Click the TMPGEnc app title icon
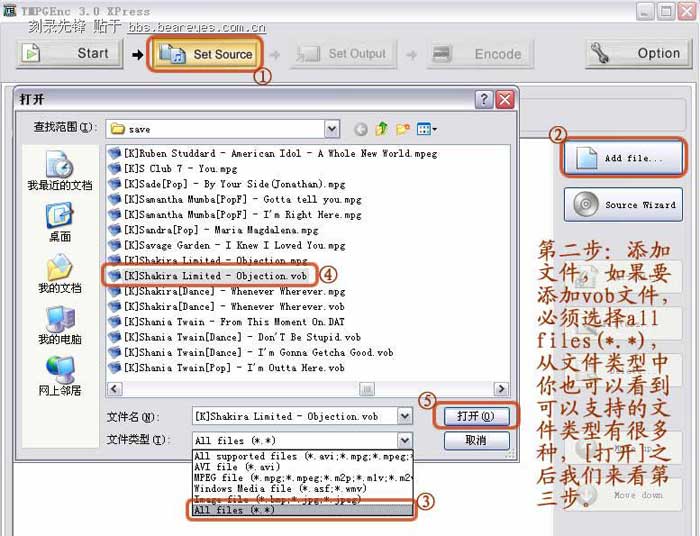This screenshot has width=700, height=536. coord(9,10)
